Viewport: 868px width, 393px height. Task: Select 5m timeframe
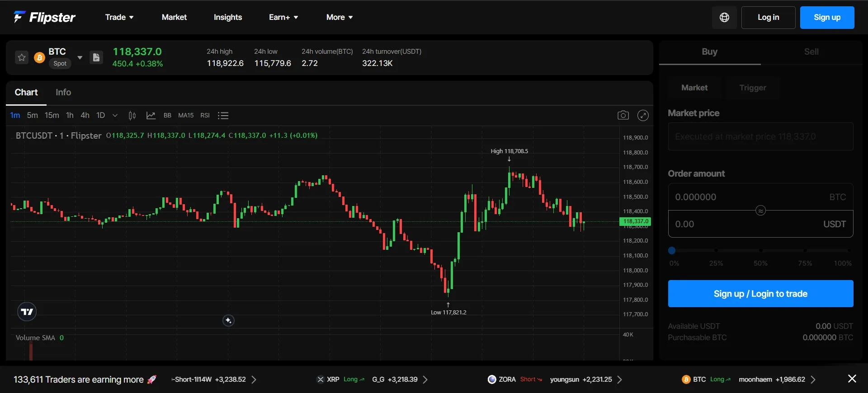tap(32, 115)
